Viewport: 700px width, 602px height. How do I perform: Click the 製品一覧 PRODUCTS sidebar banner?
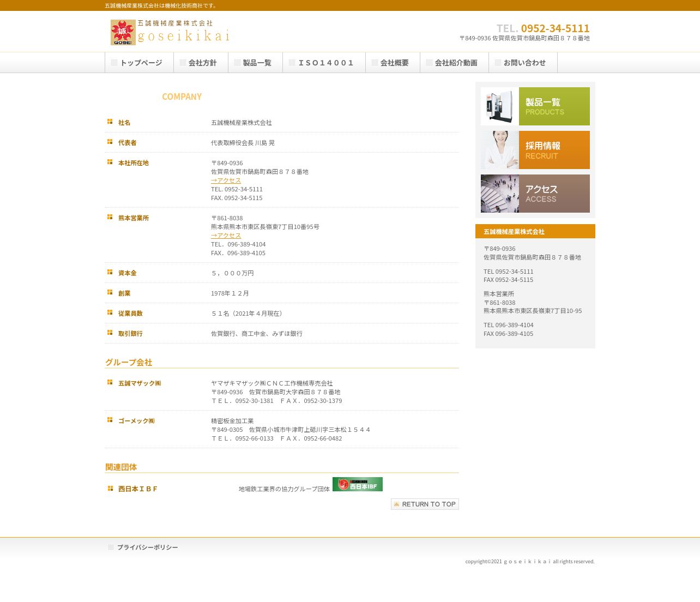[535, 106]
